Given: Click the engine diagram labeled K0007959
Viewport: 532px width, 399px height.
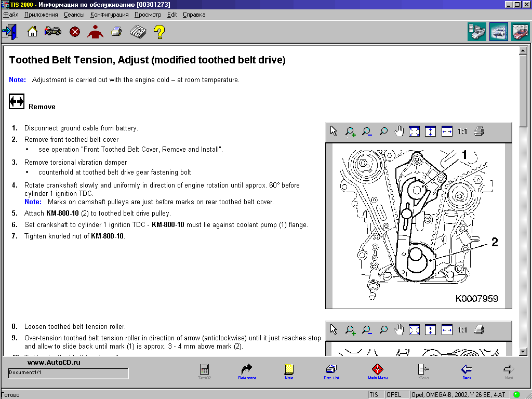Looking at the screenshot, I should [x=419, y=225].
